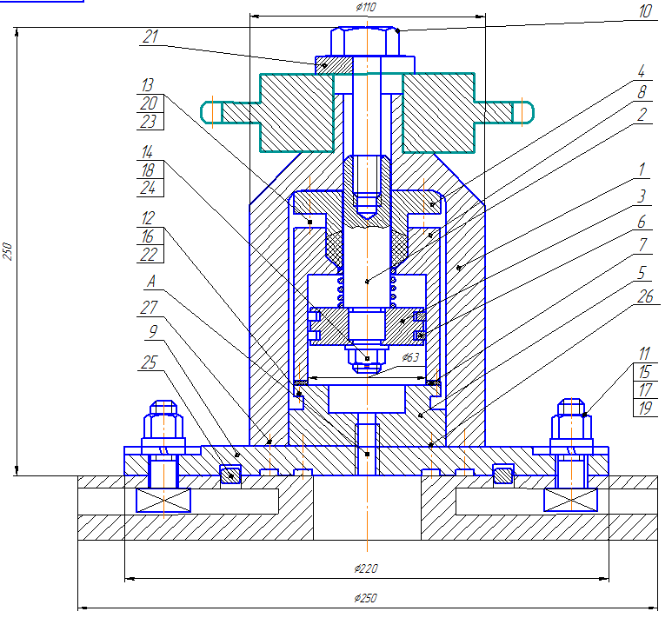
Task: Click part callout number 16
Action: 148,236
